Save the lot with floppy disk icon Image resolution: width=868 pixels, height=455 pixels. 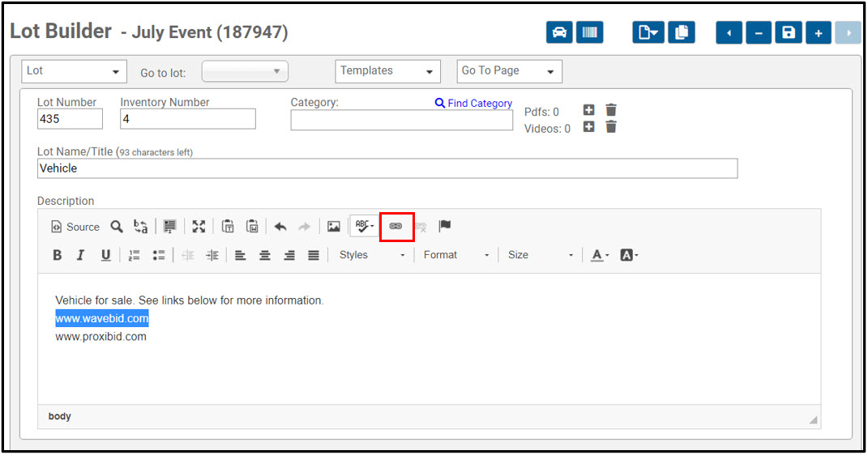click(x=789, y=33)
